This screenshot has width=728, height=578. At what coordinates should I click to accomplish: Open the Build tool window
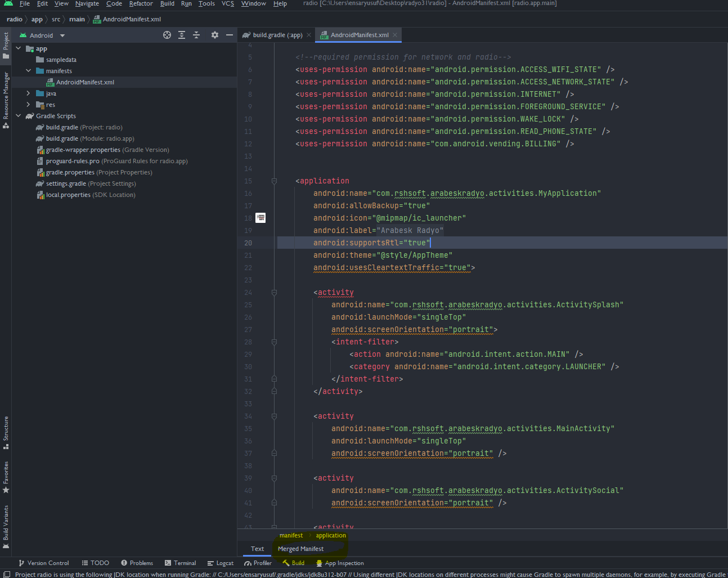click(x=293, y=563)
